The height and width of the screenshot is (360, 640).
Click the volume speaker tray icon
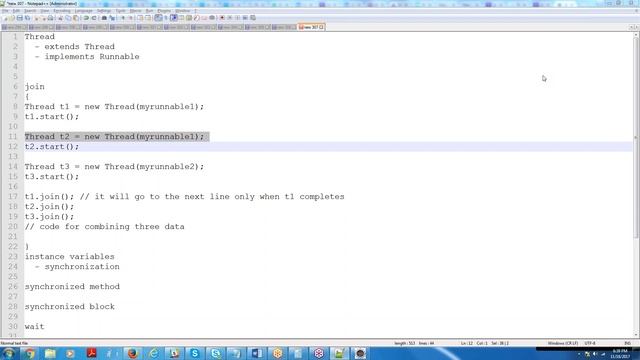[595, 354]
